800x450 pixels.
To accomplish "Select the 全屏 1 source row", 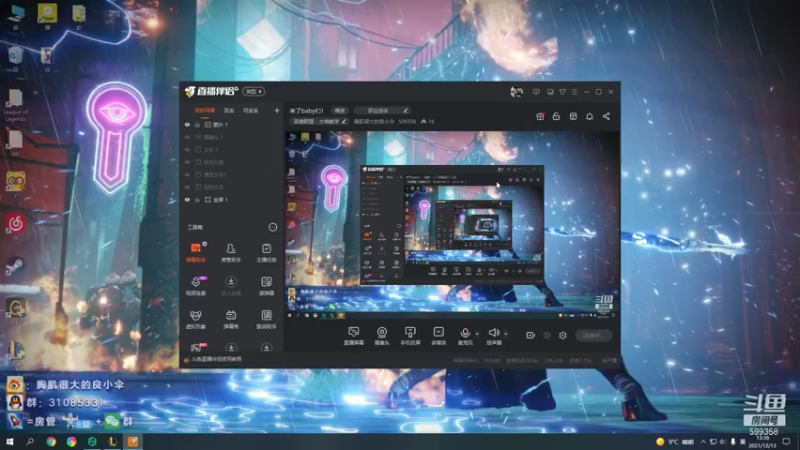I will pyautogui.click(x=232, y=199).
